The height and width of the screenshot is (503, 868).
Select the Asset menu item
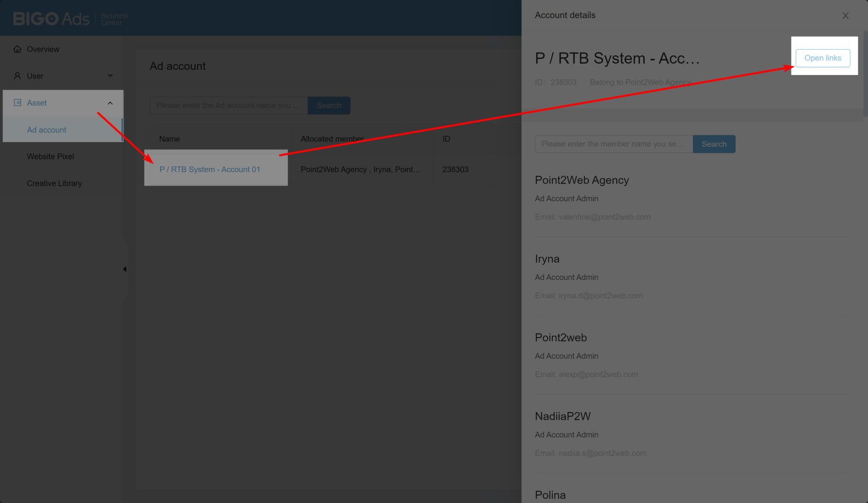point(37,103)
